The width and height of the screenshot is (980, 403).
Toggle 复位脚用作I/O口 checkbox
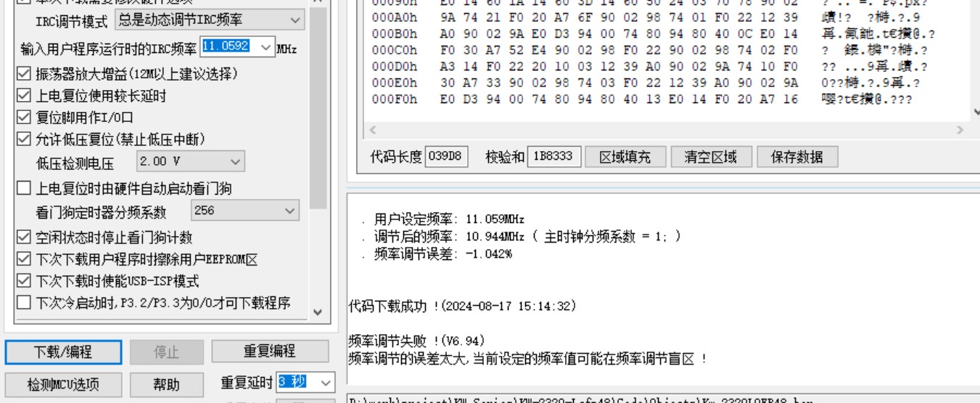[x=24, y=118]
